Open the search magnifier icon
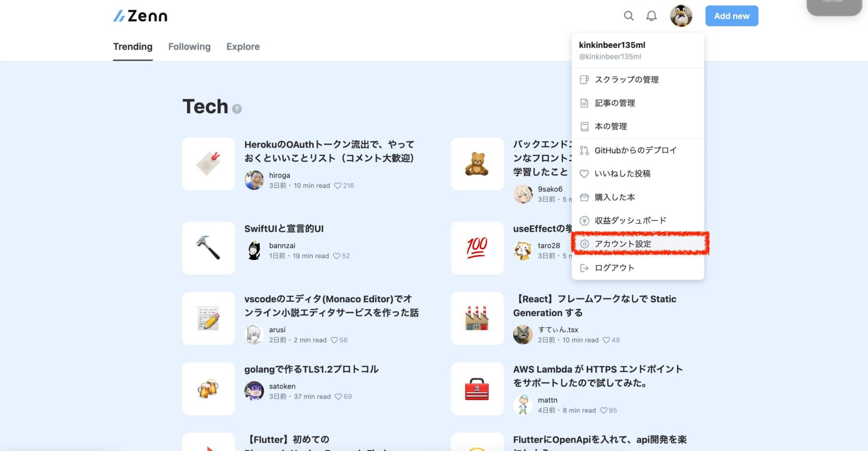The height and width of the screenshot is (451, 868). click(629, 16)
